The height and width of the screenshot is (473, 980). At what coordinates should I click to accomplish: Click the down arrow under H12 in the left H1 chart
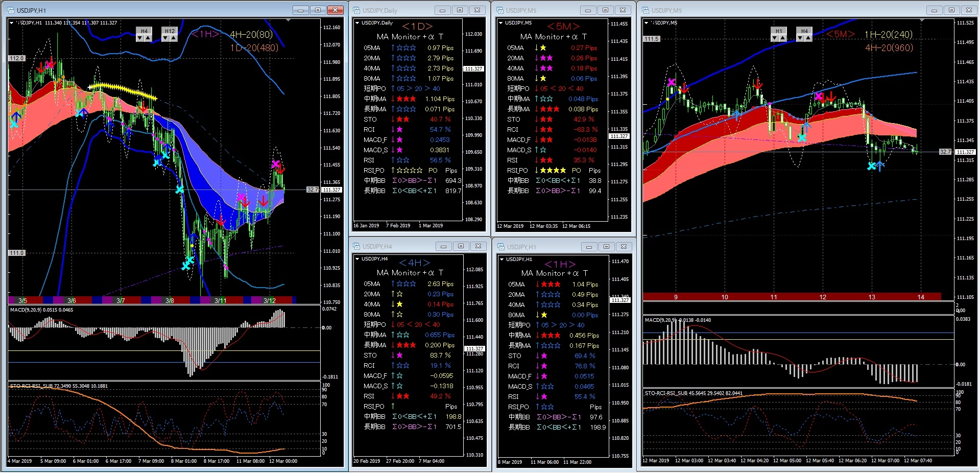point(166,38)
